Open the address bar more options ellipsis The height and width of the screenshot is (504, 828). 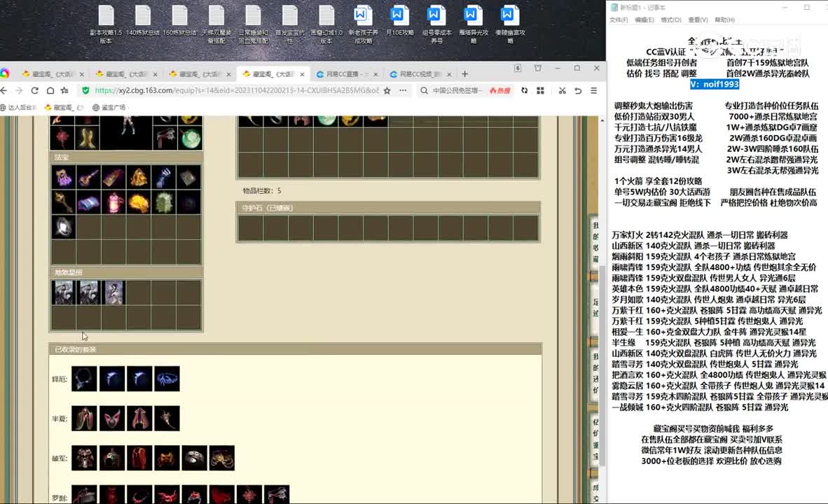[403, 91]
